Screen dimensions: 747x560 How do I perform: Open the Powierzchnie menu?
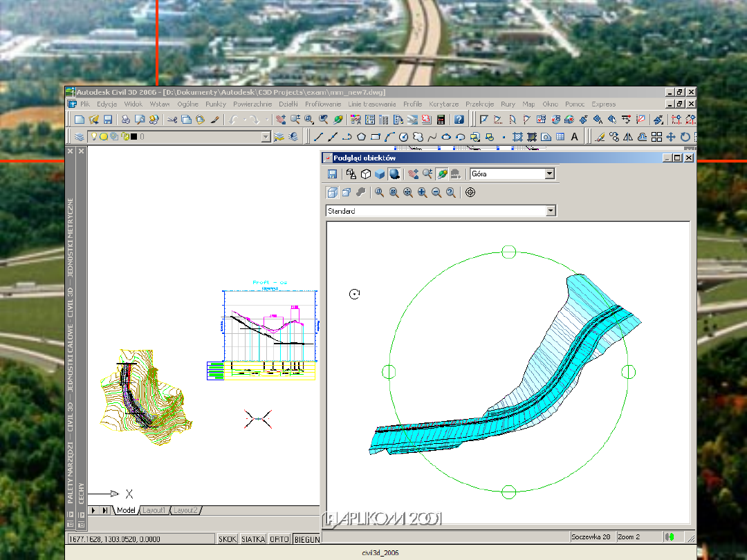(x=252, y=104)
